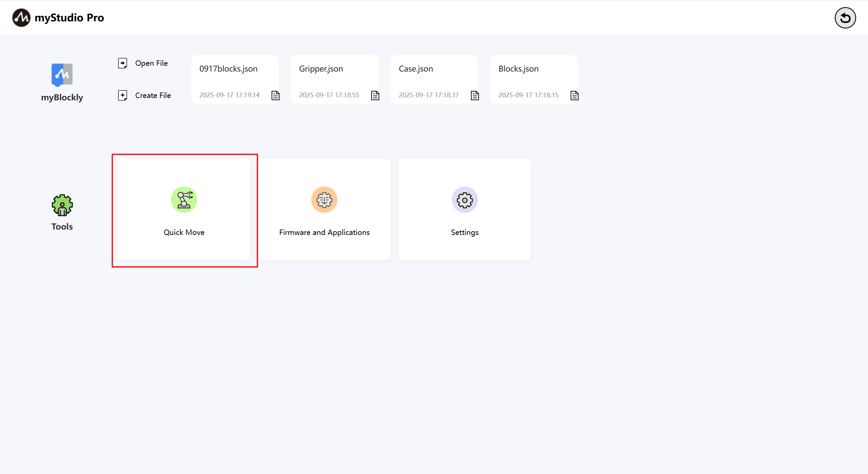Viewport: 868px width, 474px height.
Task: Click the Firmware and Applications chip icon
Action: (324, 200)
